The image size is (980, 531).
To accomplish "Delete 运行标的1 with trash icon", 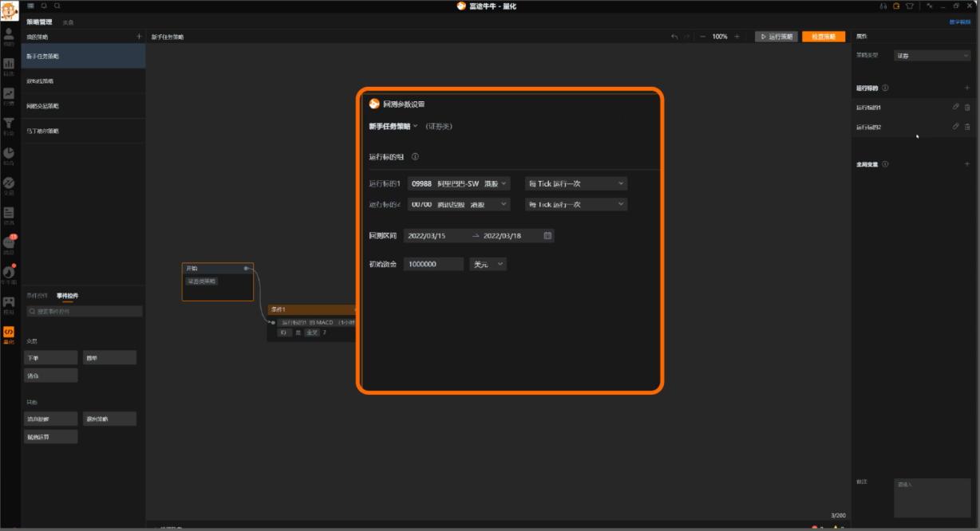I will pos(967,107).
